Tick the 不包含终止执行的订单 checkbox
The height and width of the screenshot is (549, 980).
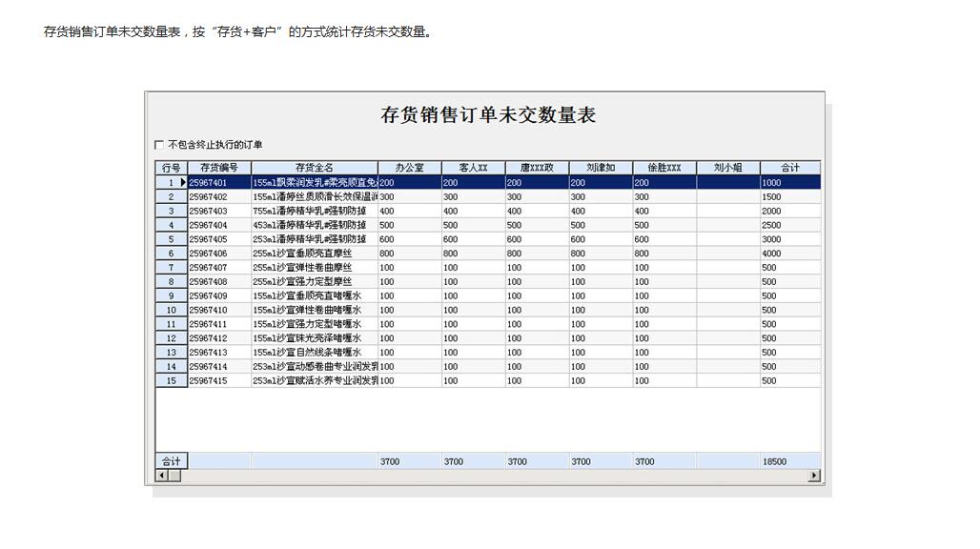pos(159,145)
